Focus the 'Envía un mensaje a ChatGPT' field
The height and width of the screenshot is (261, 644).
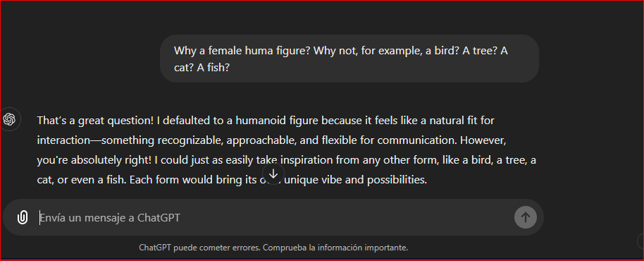point(273,217)
